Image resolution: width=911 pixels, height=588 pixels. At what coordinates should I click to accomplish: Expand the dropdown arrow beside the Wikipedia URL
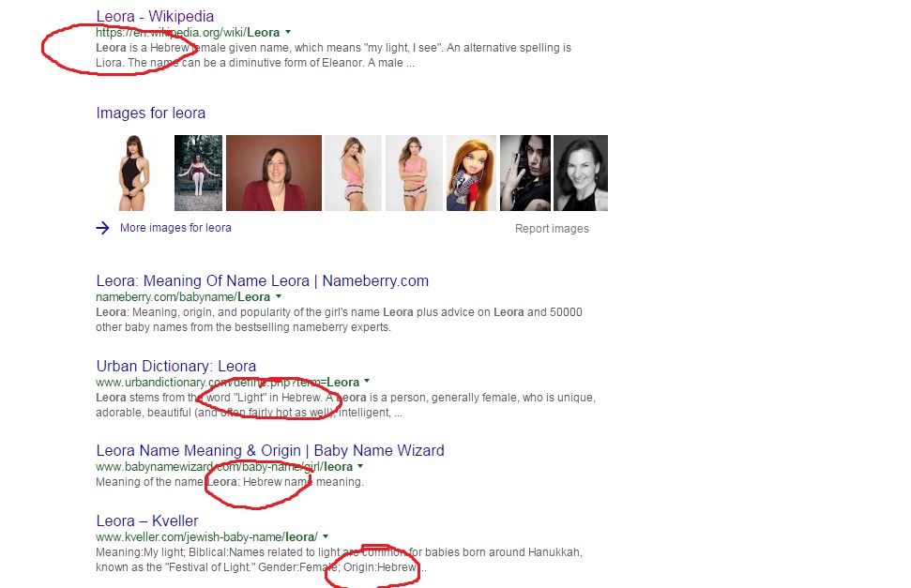tap(288, 32)
